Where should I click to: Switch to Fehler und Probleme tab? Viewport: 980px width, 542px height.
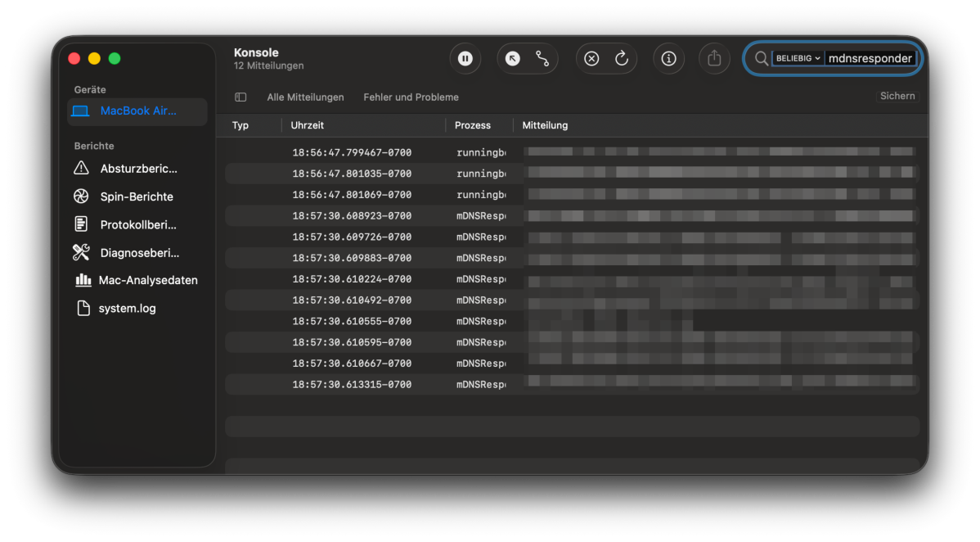(x=411, y=97)
